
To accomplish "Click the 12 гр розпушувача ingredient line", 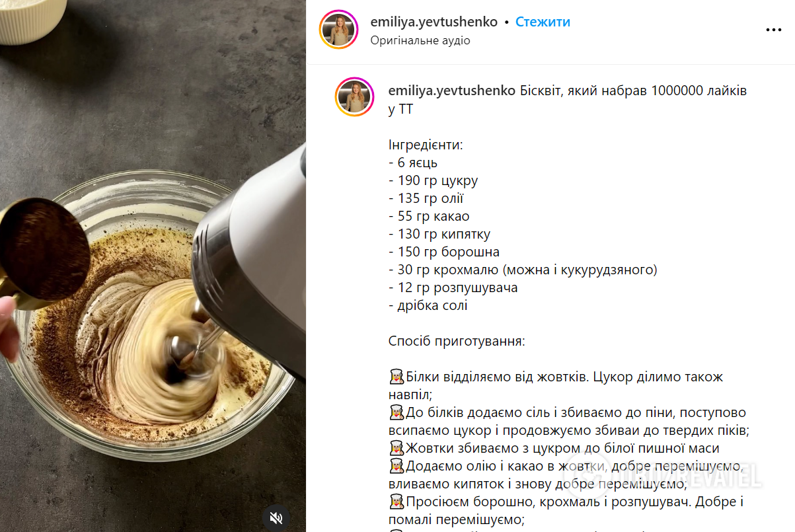I will pos(453,287).
